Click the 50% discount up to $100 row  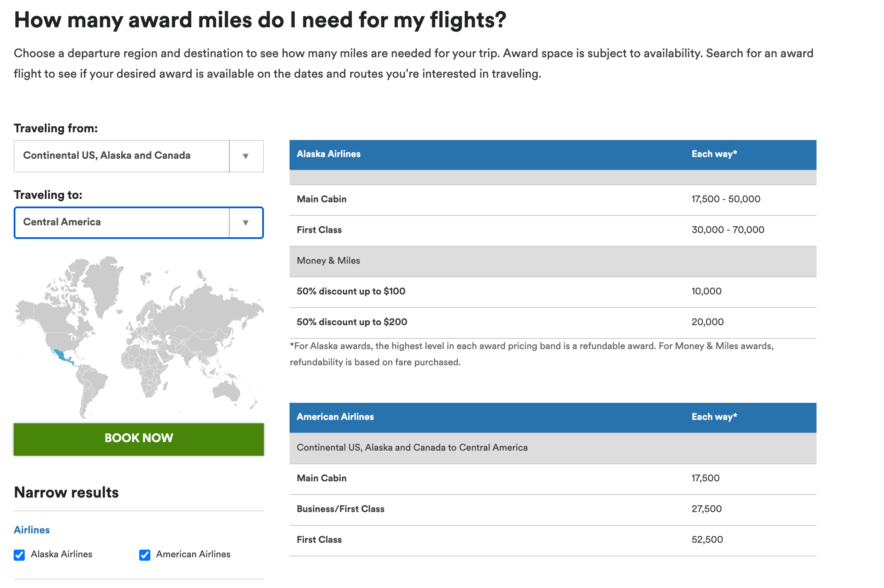click(553, 292)
